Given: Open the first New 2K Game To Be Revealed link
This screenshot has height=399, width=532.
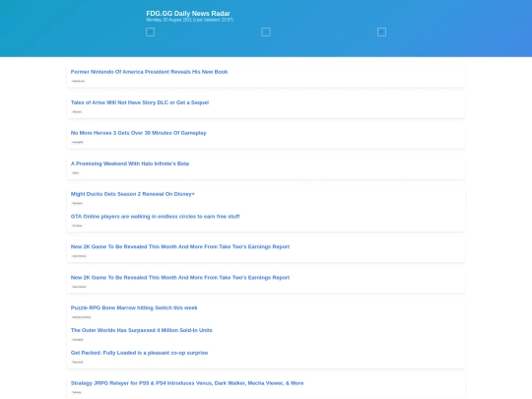Looking at the screenshot, I should [x=180, y=246].
